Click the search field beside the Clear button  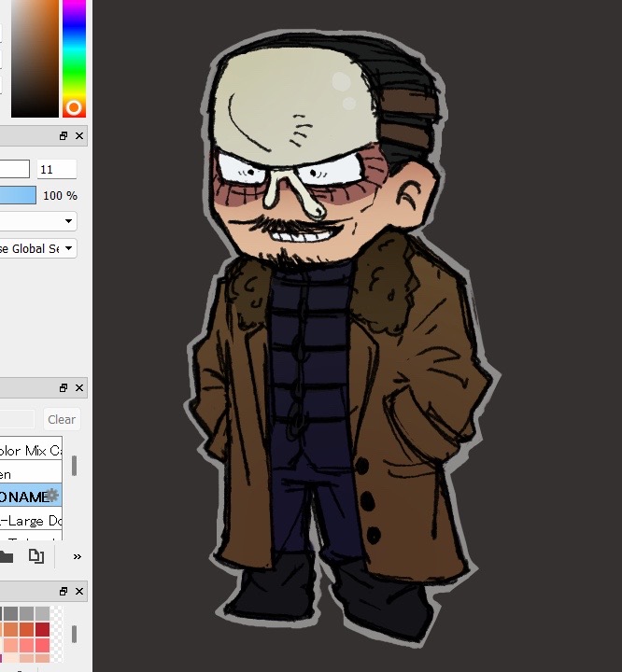(x=17, y=419)
